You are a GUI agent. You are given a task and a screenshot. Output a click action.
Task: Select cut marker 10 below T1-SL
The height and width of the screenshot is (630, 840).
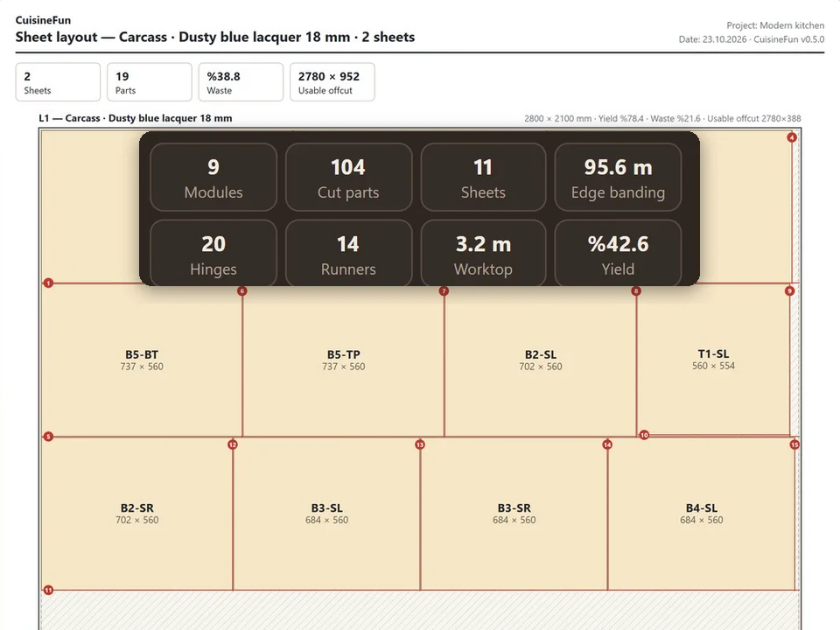(x=644, y=435)
